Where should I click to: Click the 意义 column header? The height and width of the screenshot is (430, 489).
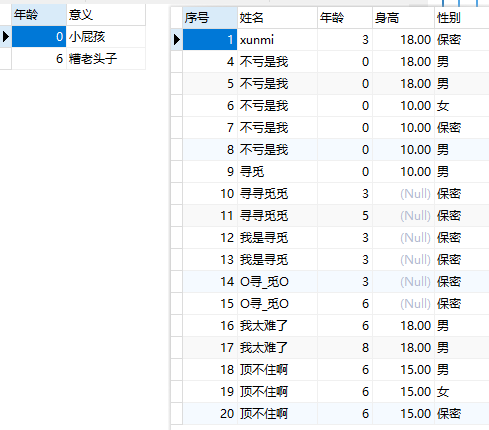pyautogui.click(x=106, y=15)
